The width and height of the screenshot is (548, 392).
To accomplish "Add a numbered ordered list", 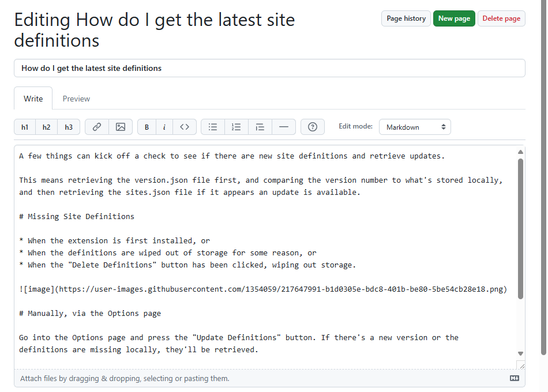I will click(x=236, y=127).
